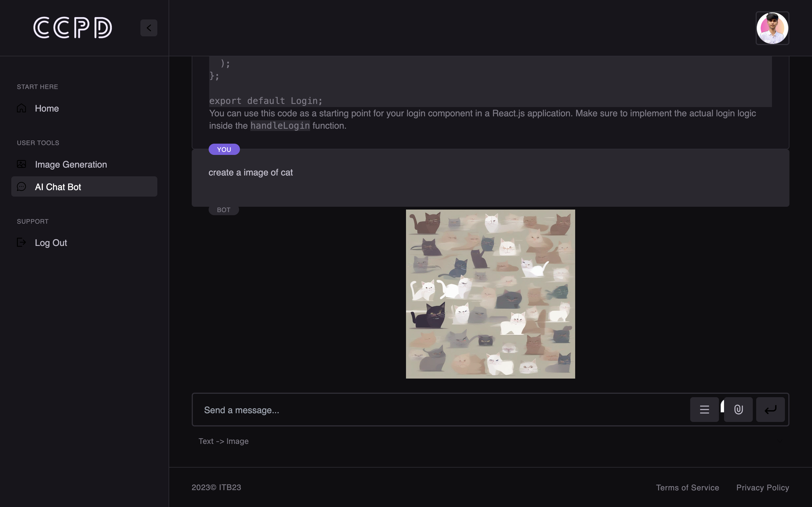Click the Image Generation picture icon
The height and width of the screenshot is (507, 812).
pyautogui.click(x=21, y=164)
